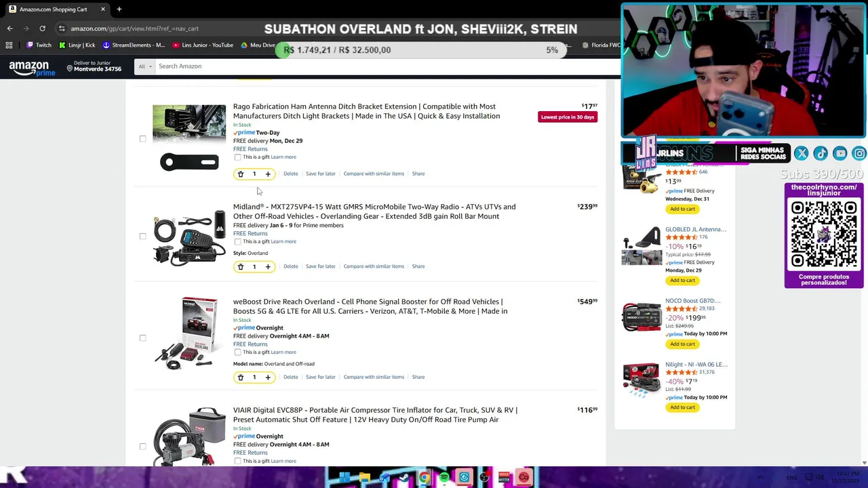Select the VIAIR air compressor item checkbox
The image size is (868, 488).
click(142, 447)
